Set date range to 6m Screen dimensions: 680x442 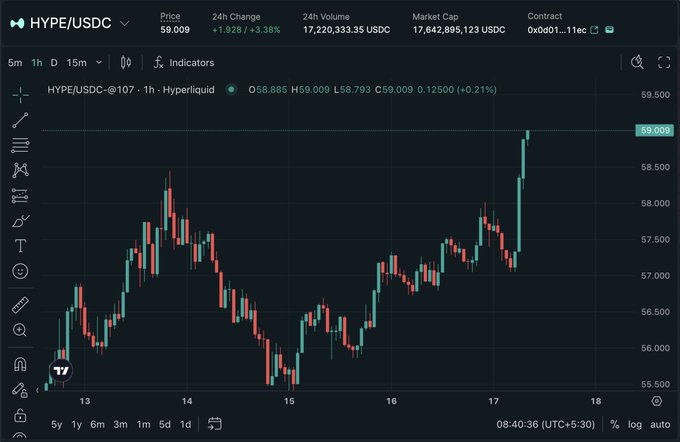pyautogui.click(x=97, y=424)
